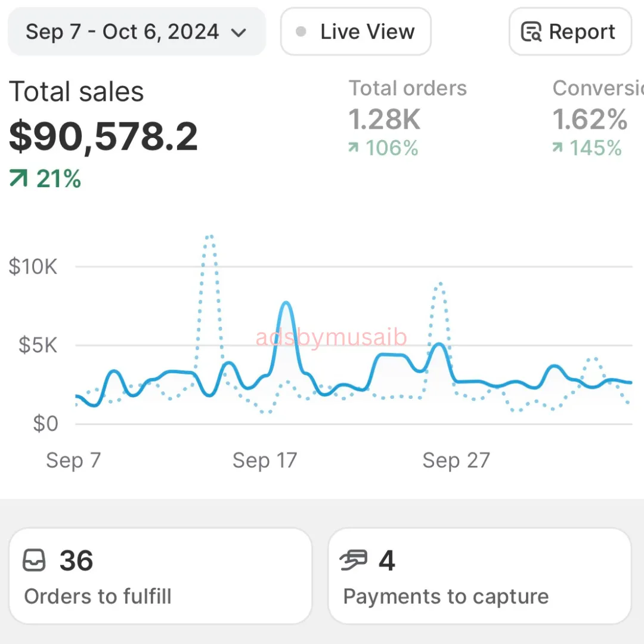Click the Conversion 145% up arrow icon
This screenshot has width=644, height=644.
[x=558, y=147]
